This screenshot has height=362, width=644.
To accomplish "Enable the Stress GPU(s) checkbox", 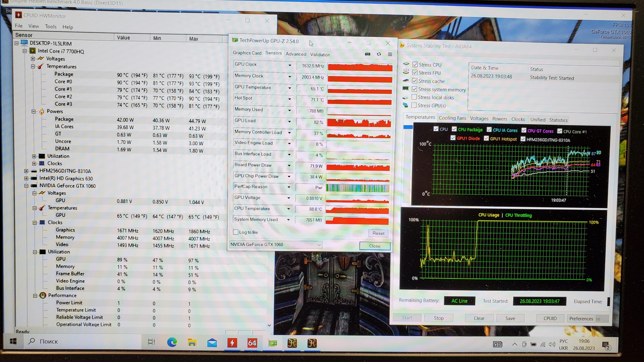I will 414,105.
